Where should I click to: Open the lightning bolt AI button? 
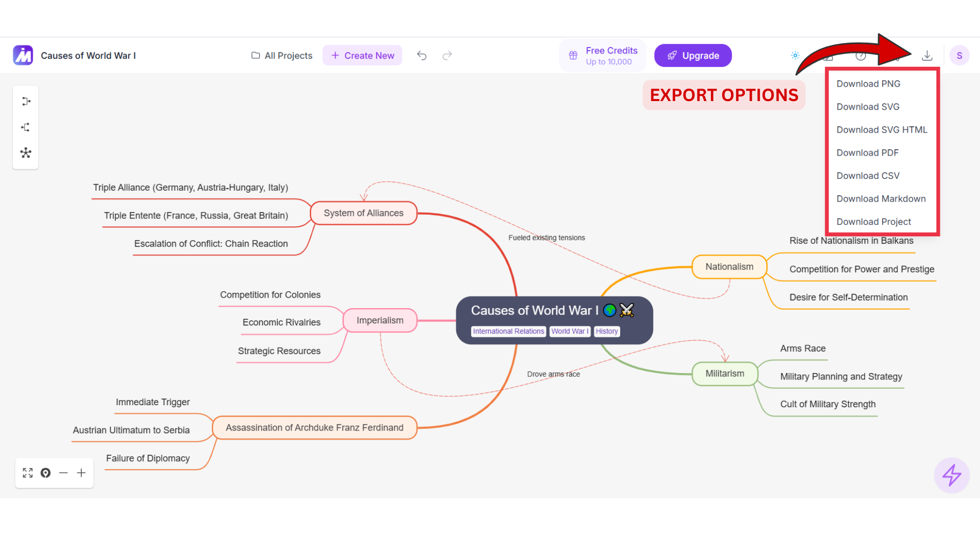click(951, 475)
